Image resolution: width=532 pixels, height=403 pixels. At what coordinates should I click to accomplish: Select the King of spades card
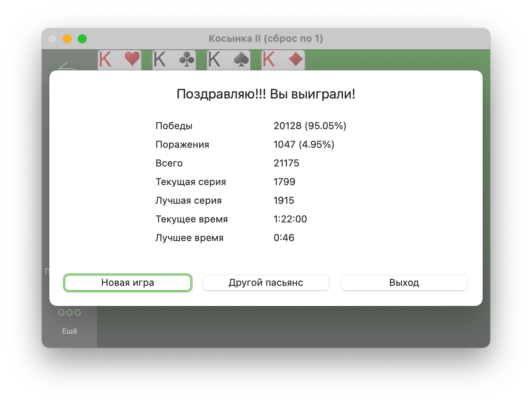(229, 60)
